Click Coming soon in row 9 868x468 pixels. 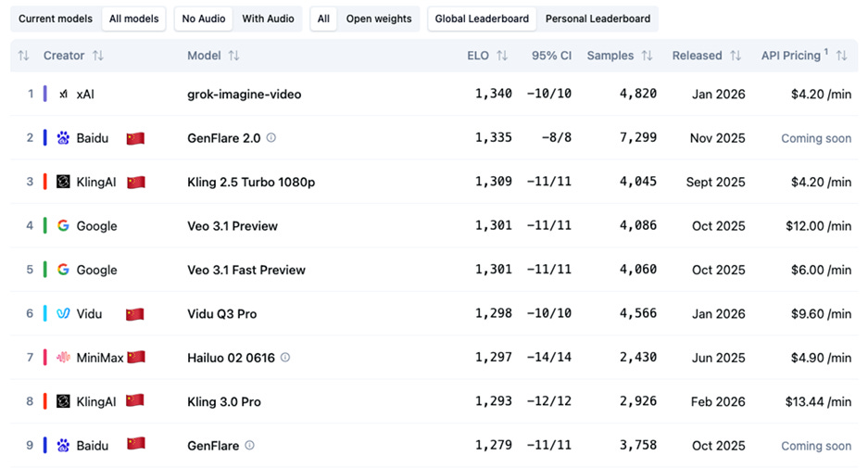coord(816,446)
